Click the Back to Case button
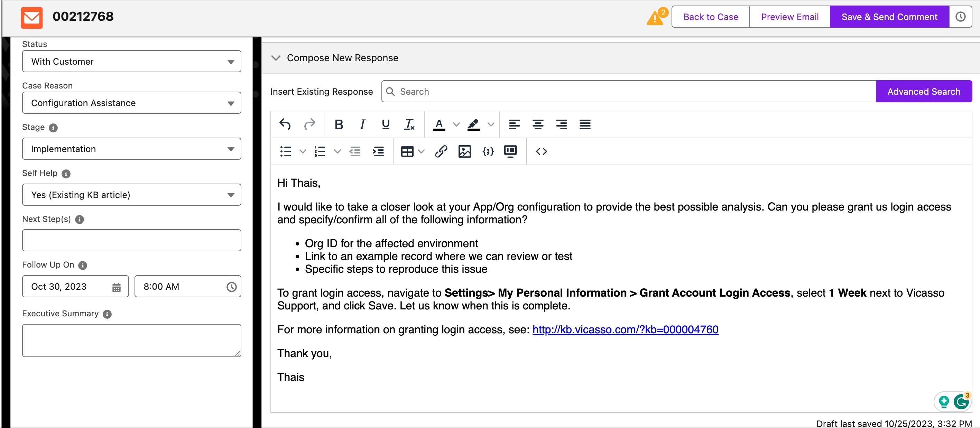Image resolution: width=980 pixels, height=428 pixels. coord(710,16)
